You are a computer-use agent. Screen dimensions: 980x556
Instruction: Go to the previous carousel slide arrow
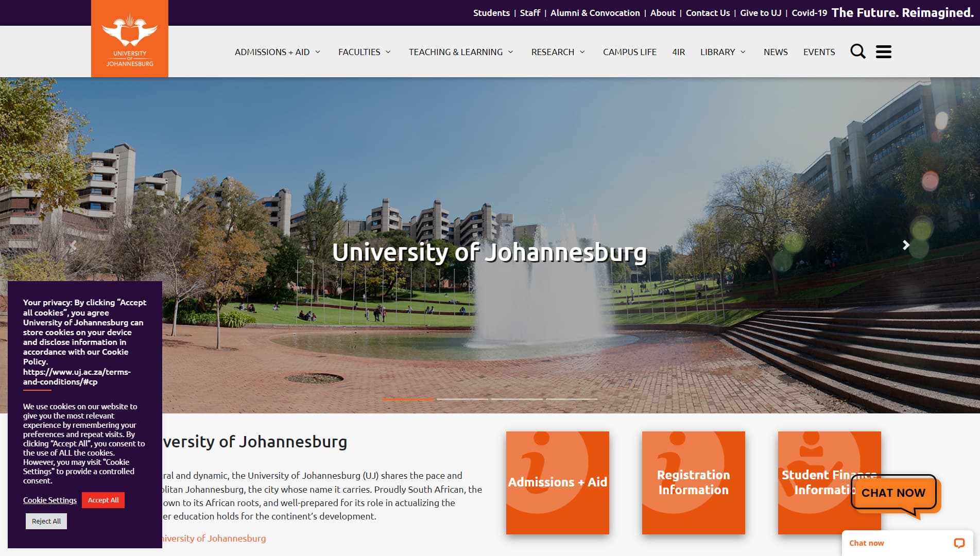click(74, 245)
